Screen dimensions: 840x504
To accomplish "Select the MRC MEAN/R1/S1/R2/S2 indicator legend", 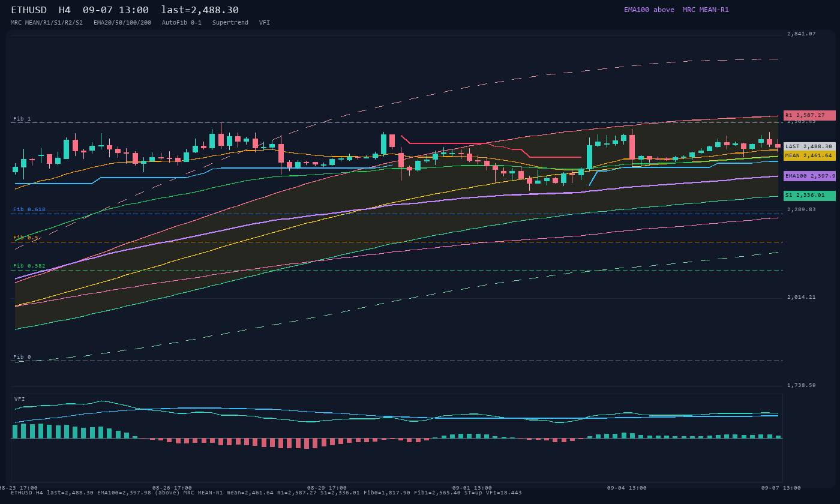I will tap(47, 23).
